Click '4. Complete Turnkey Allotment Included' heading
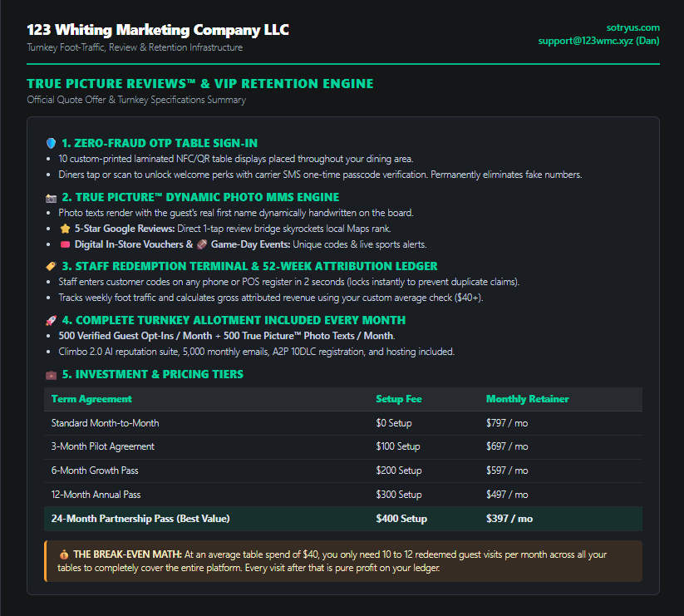 click(x=234, y=320)
